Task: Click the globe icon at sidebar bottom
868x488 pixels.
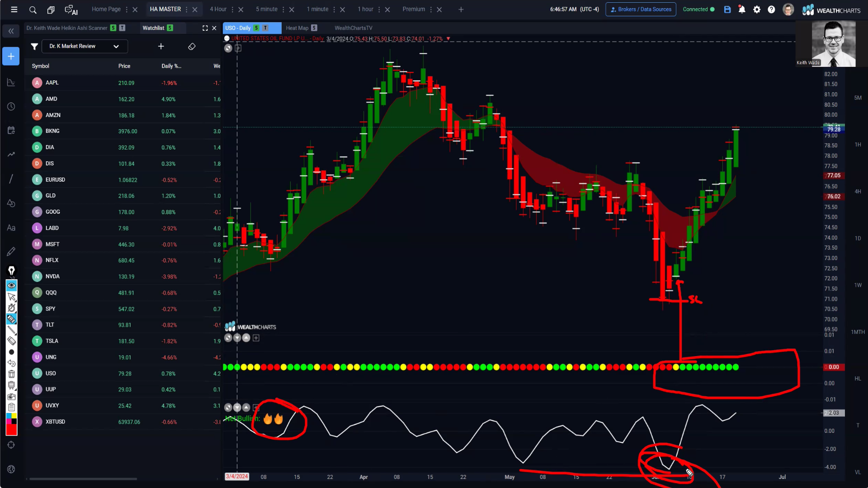Action: pos(11,469)
